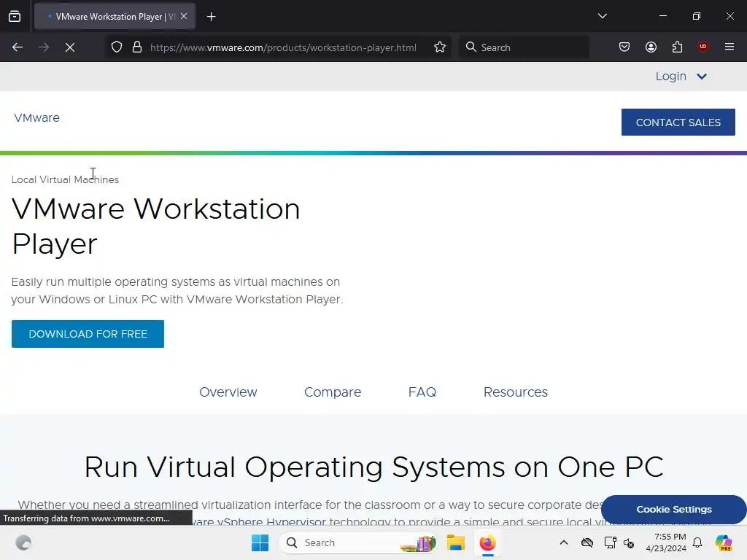
Task: Click the VMware Workstation Player heading
Action: (x=156, y=226)
